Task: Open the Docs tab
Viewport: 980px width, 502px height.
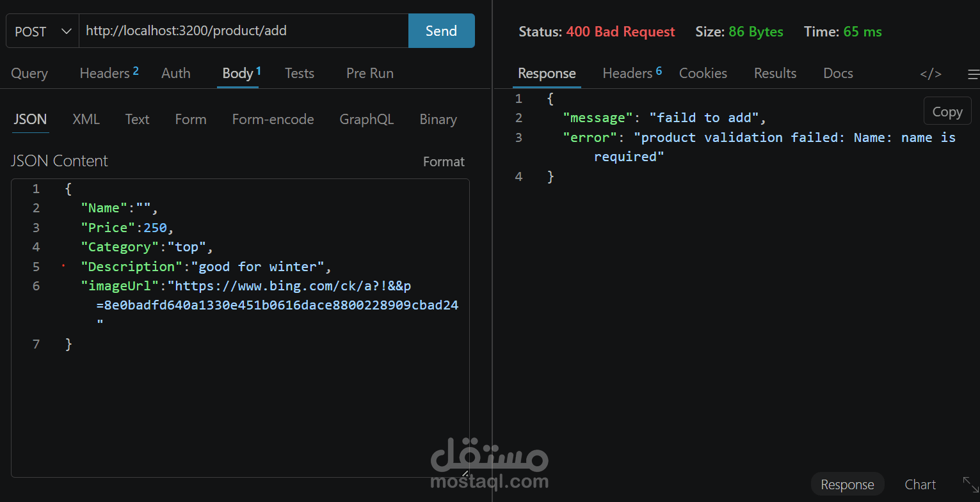Action: (838, 74)
